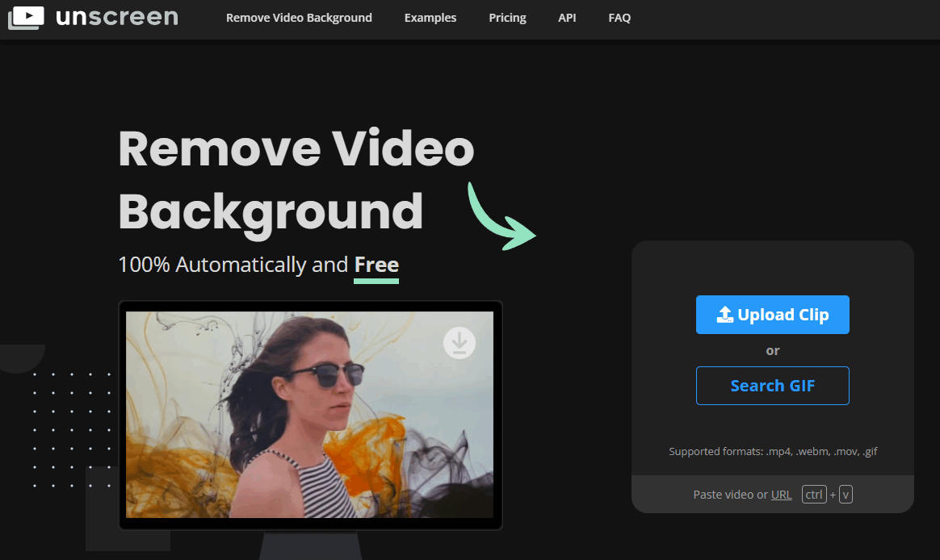Click the upload tray icon in Upload Clip
940x560 pixels.
(724, 315)
